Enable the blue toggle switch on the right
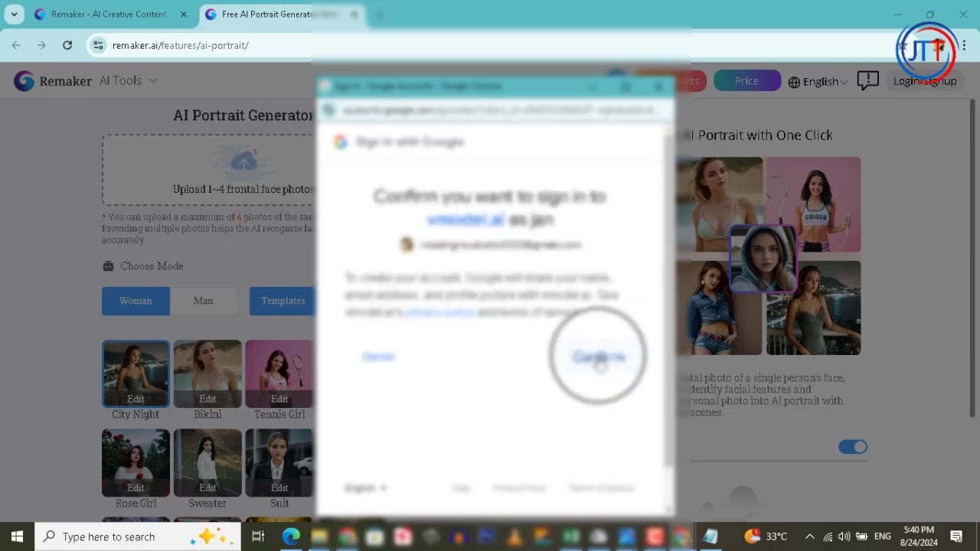This screenshot has height=551, width=980. tap(853, 446)
